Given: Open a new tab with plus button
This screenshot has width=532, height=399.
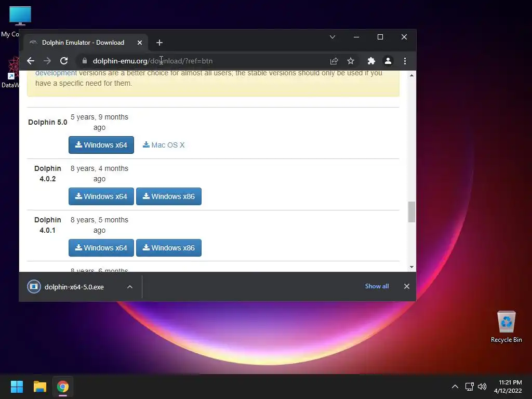Looking at the screenshot, I should coord(159,43).
